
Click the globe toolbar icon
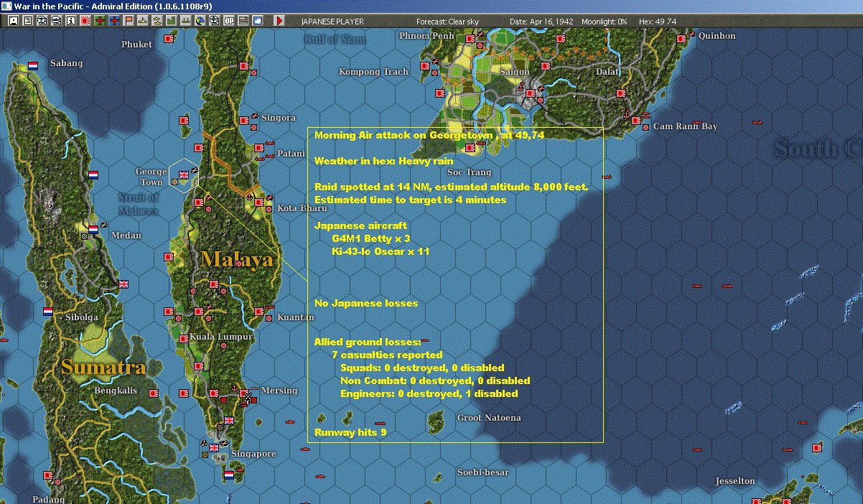point(200,21)
